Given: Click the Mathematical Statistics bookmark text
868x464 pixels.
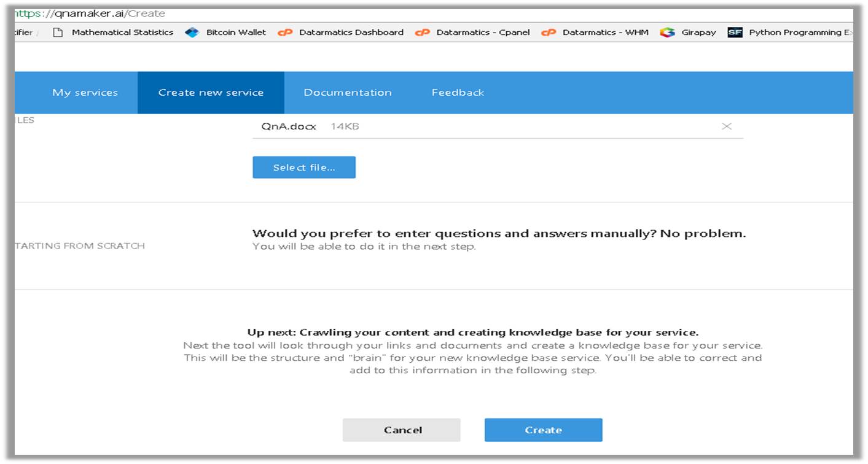Looking at the screenshot, I should [122, 33].
